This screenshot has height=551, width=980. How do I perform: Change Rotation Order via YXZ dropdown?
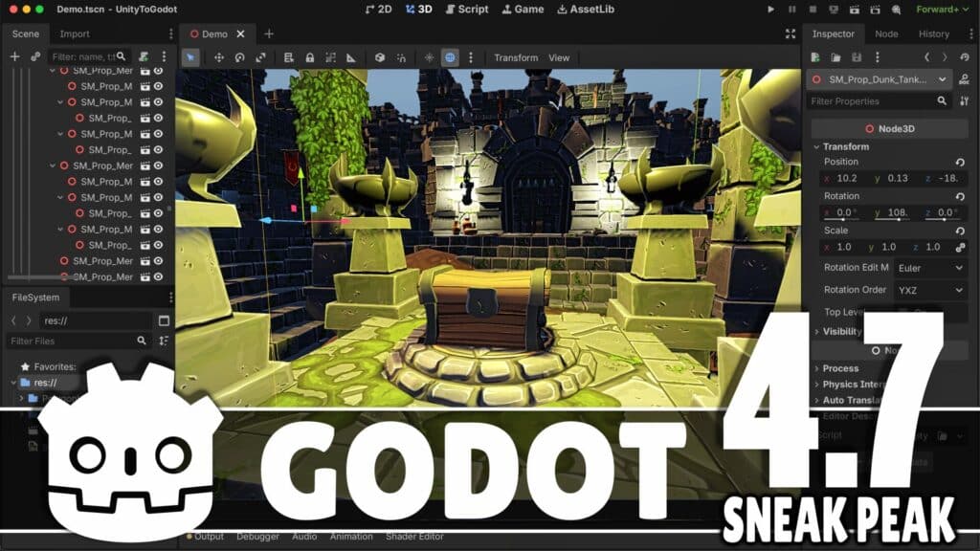coord(931,290)
